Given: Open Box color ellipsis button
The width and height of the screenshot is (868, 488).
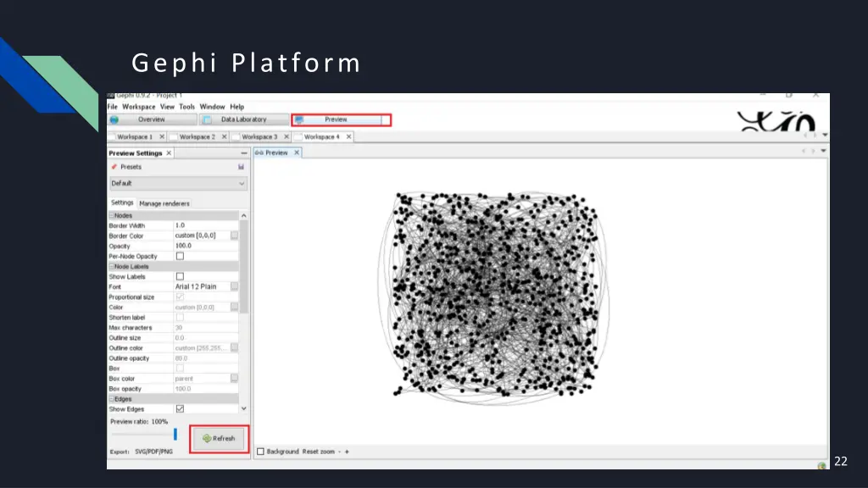Looking at the screenshot, I should tap(234, 379).
